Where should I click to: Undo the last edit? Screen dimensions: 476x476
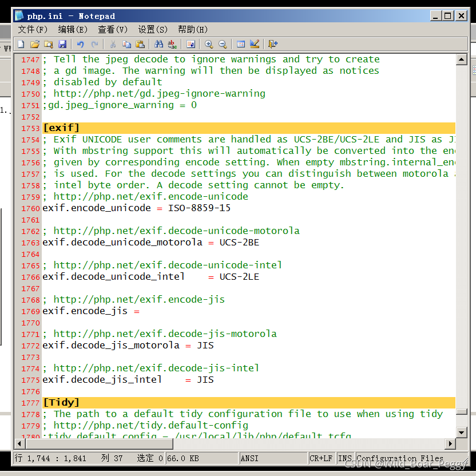coord(80,44)
